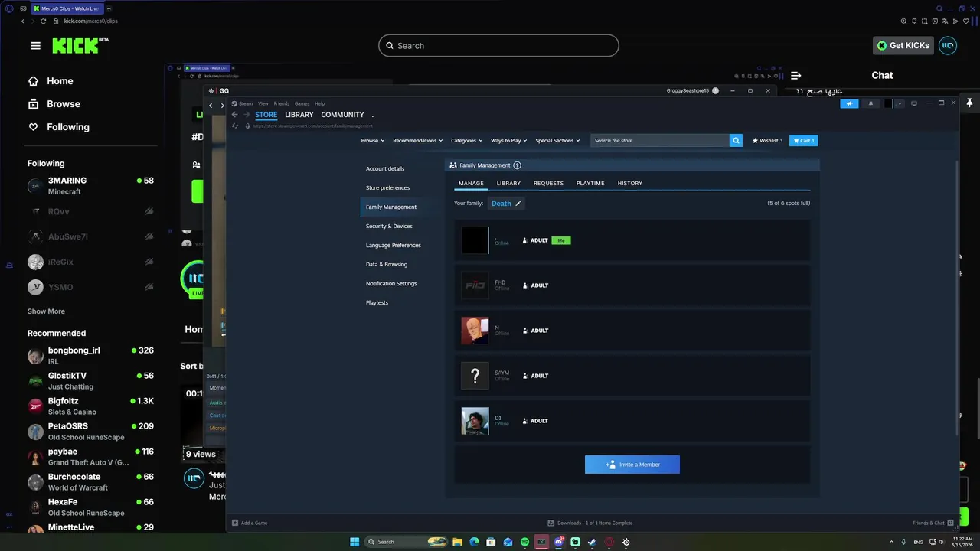Expand the Browse store dropdown
The width and height of the screenshot is (980, 551).
click(x=371, y=141)
